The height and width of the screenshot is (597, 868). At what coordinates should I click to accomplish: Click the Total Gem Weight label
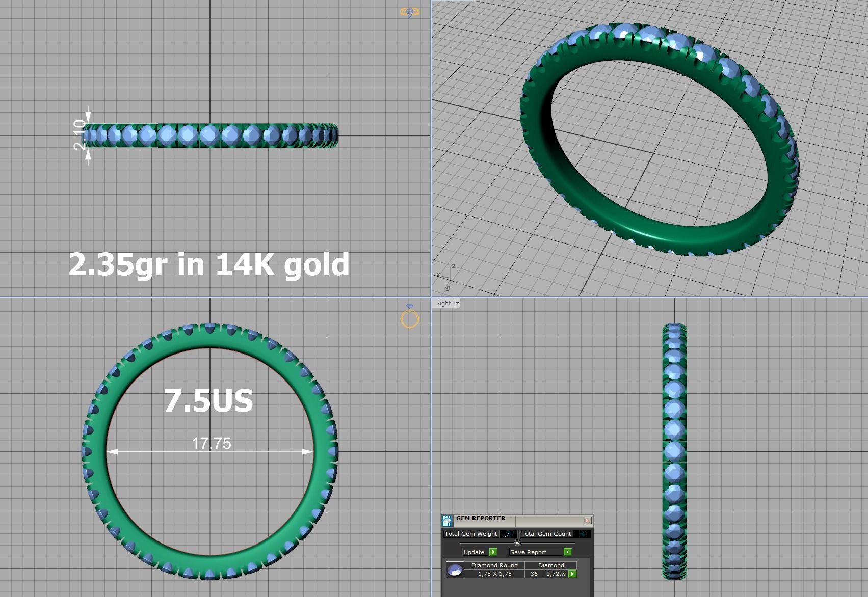click(470, 534)
